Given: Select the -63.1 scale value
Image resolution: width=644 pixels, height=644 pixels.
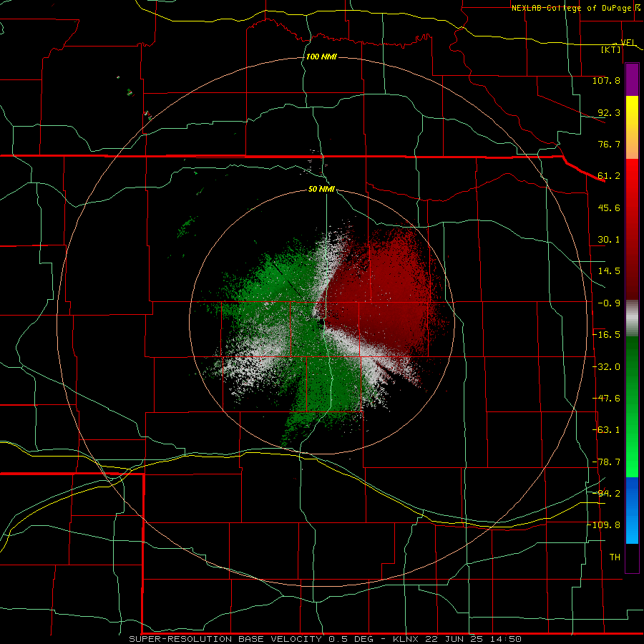Looking at the screenshot, I should tap(606, 430).
